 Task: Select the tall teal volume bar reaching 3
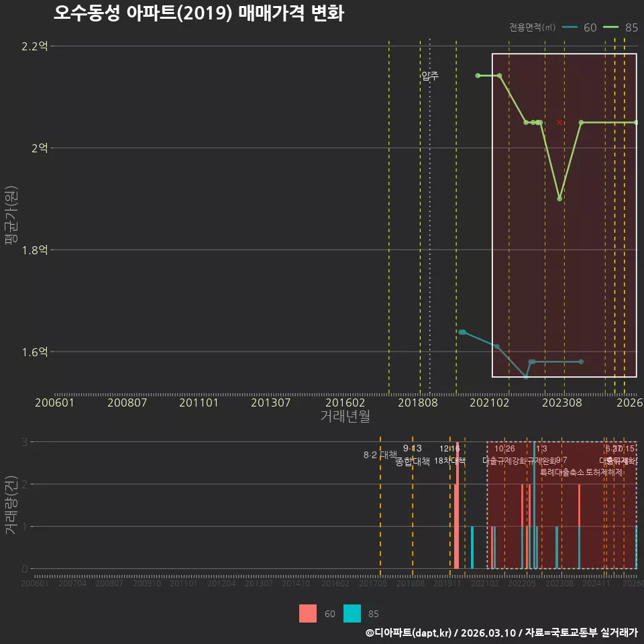pos(534,505)
